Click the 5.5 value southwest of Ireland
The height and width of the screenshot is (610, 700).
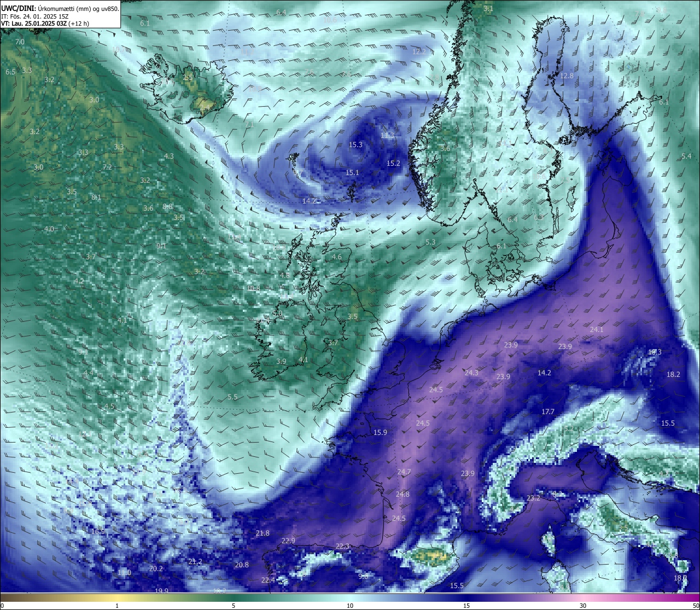(x=232, y=397)
